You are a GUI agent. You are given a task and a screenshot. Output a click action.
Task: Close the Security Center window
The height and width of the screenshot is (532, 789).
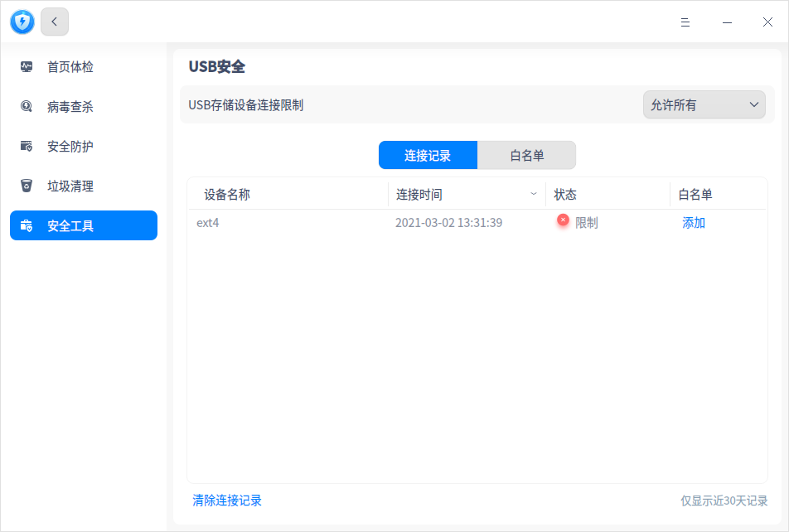767,22
